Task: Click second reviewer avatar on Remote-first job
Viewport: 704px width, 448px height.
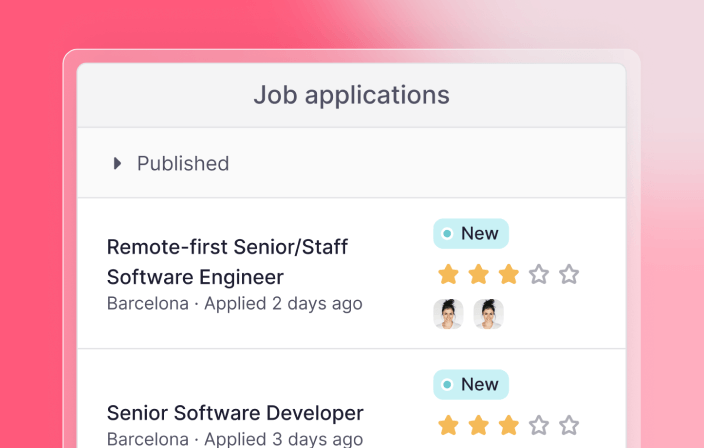Action: coord(488,314)
